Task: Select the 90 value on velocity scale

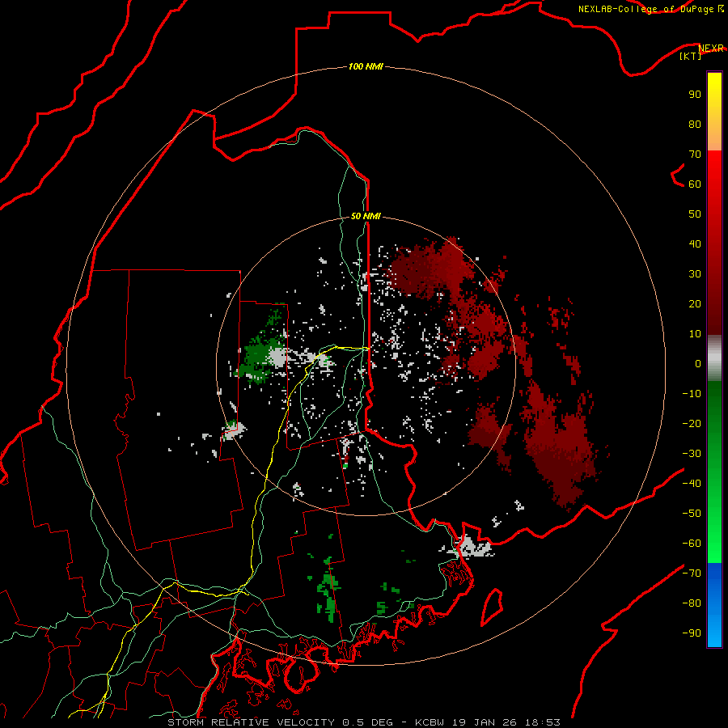Action: coord(695,95)
